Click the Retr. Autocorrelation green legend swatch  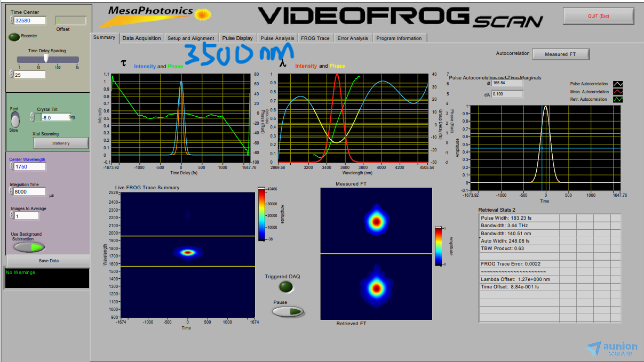coord(618,99)
